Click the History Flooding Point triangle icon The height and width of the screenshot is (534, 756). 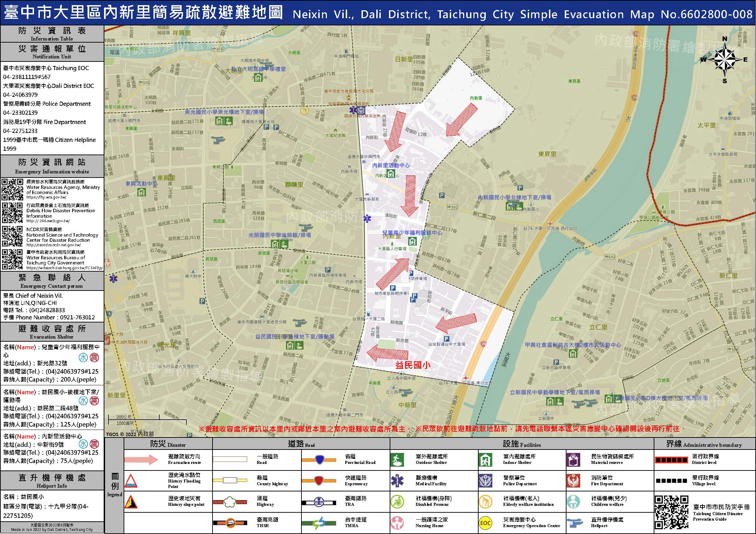coord(131,481)
